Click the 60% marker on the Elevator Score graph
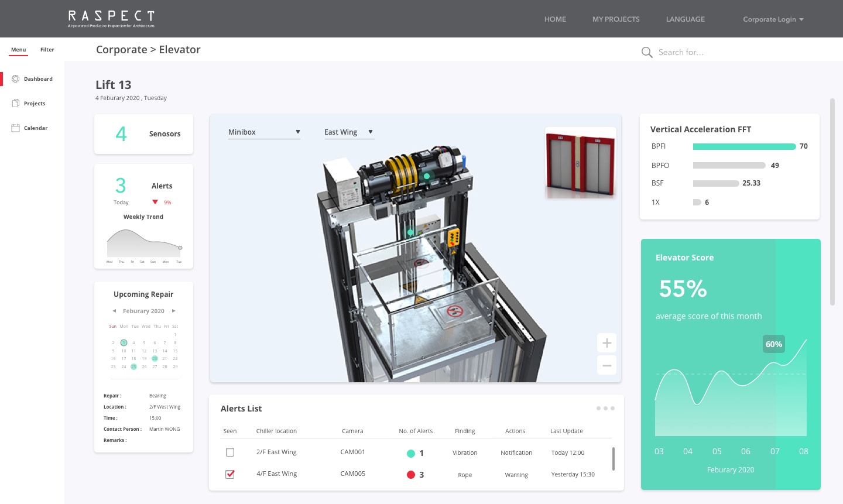This screenshot has height=504, width=843. tap(773, 344)
